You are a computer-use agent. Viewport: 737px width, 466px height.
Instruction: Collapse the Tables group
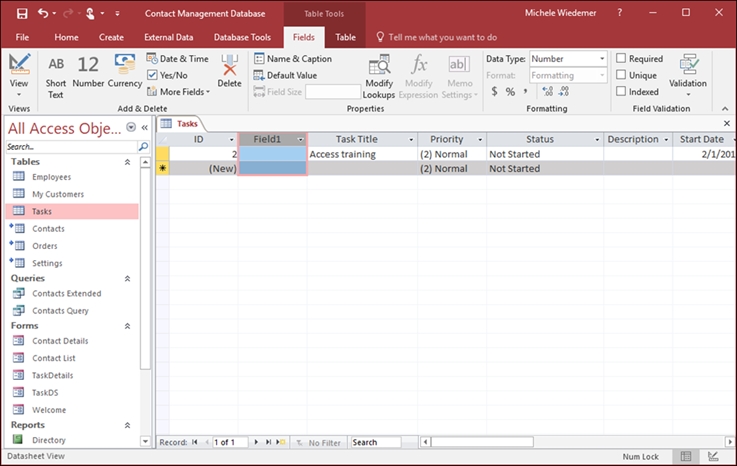[x=127, y=162]
